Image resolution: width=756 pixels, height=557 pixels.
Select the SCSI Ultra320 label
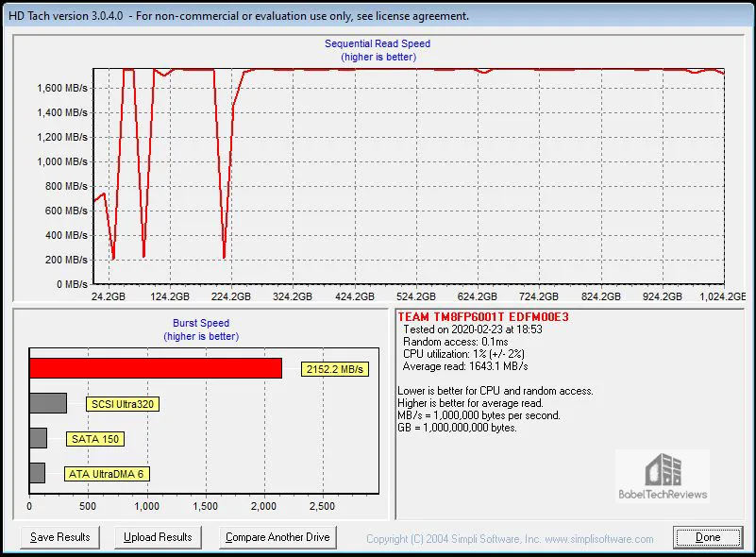(123, 404)
